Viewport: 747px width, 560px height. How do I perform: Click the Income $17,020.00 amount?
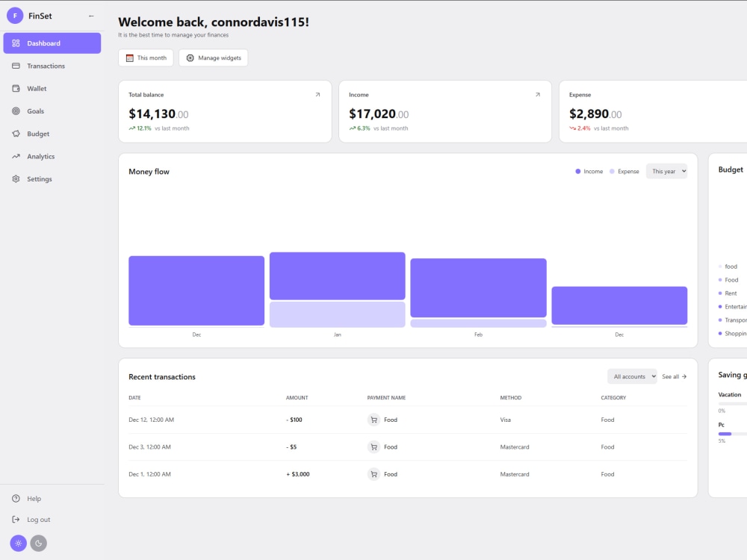(x=379, y=114)
